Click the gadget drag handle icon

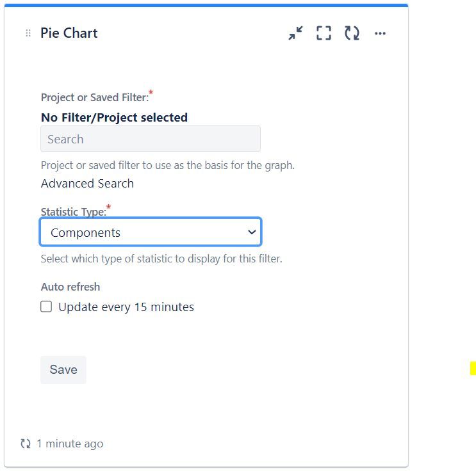coord(28,33)
